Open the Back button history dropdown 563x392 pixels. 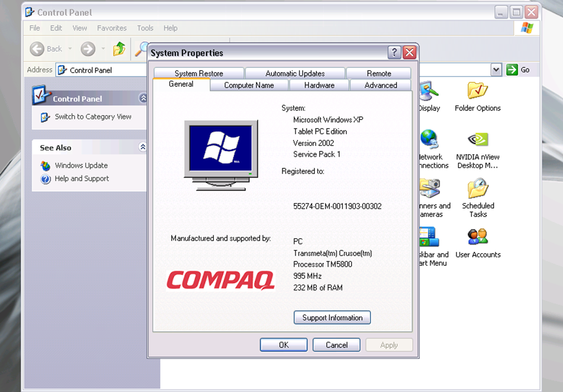(70, 49)
